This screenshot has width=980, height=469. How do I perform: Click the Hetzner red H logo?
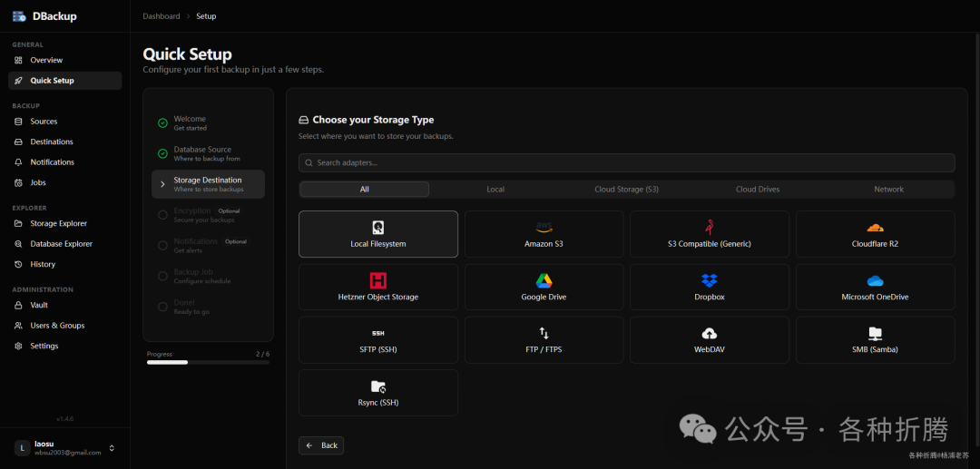(x=378, y=280)
